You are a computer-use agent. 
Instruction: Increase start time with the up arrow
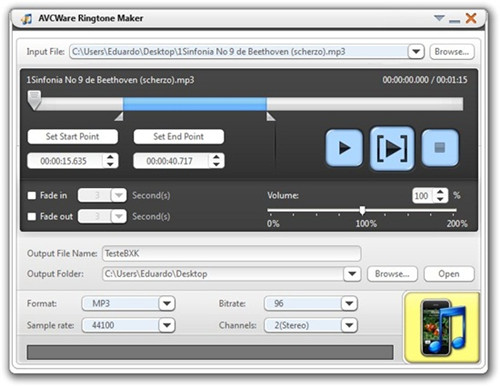click(110, 157)
